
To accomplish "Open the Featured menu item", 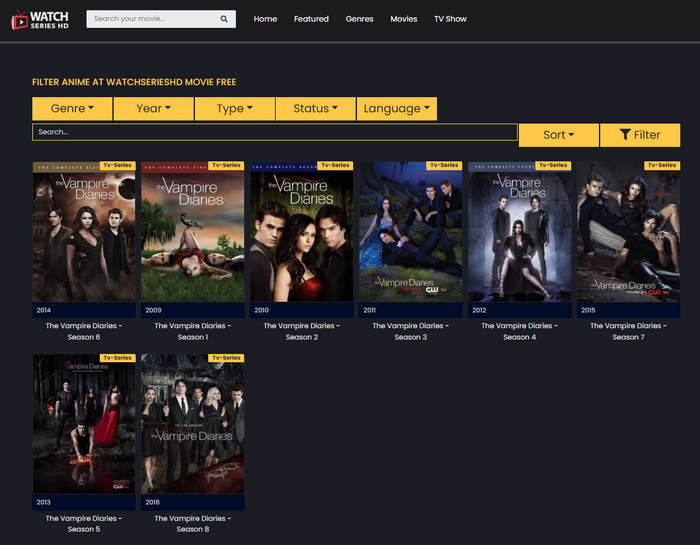I will [x=311, y=19].
